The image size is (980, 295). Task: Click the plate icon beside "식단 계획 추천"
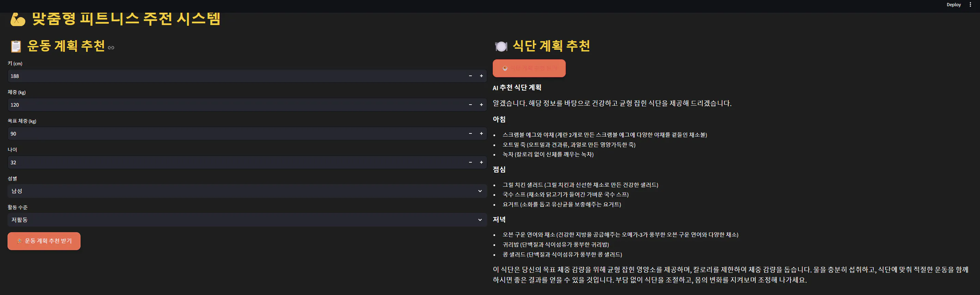[501, 46]
